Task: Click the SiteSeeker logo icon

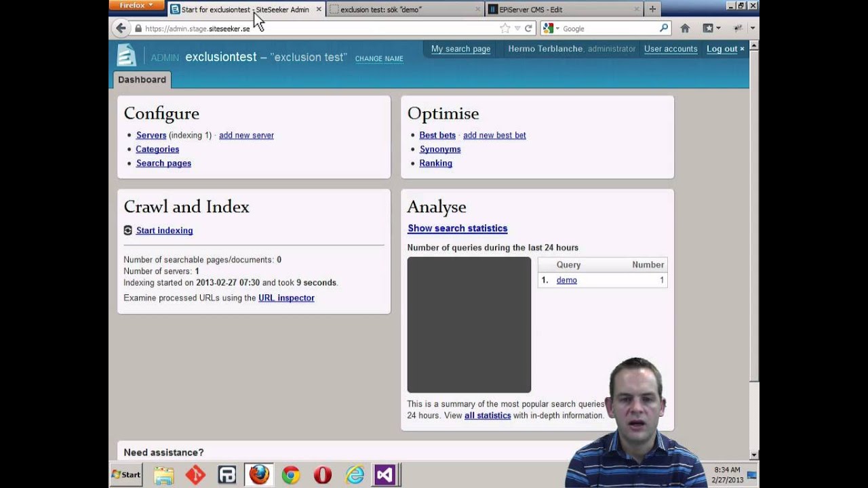Action: (x=127, y=55)
